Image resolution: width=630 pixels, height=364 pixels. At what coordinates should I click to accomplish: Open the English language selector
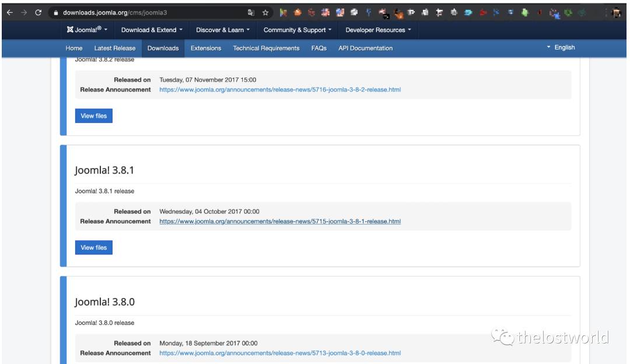click(561, 47)
